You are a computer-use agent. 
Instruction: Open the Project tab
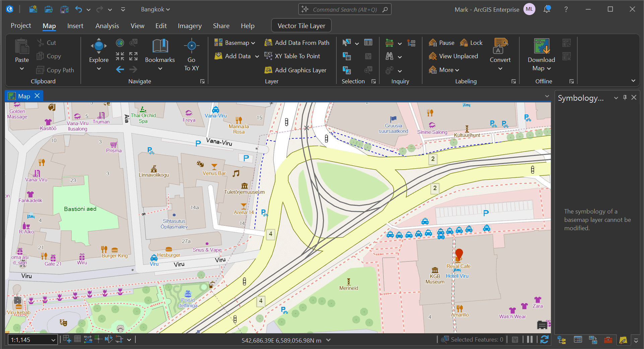(x=21, y=26)
